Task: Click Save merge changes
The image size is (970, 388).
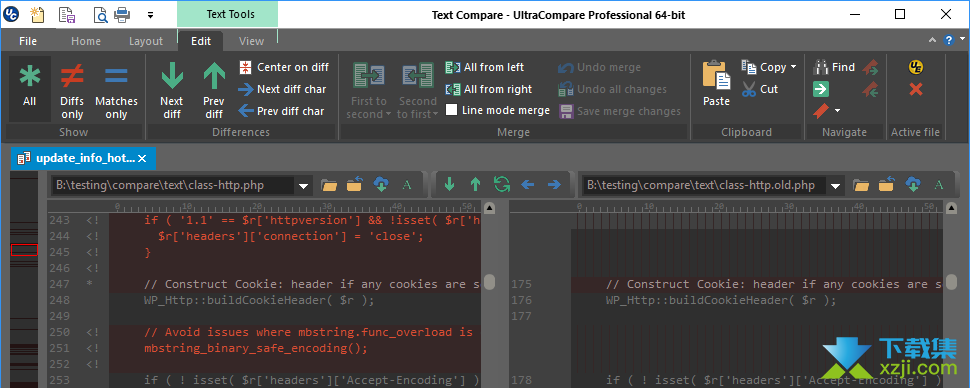Action: (620, 111)
